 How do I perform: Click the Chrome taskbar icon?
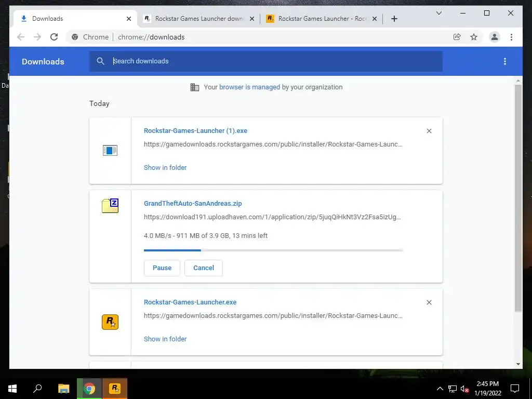point(89,389)
